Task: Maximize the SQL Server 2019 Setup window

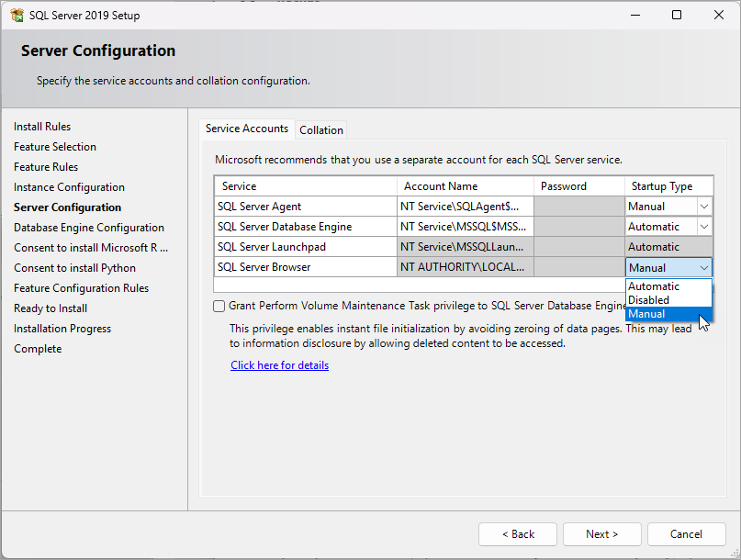Action: pyautogui.click(x=677, y=15)
